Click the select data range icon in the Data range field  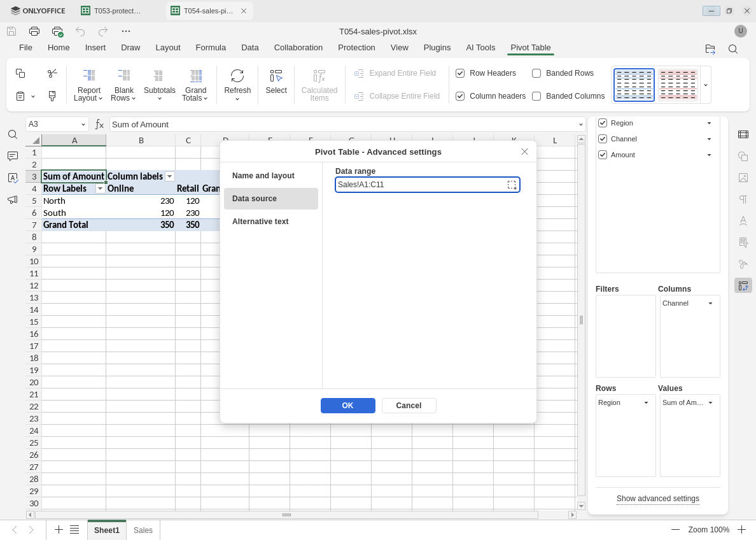[512, 185]
